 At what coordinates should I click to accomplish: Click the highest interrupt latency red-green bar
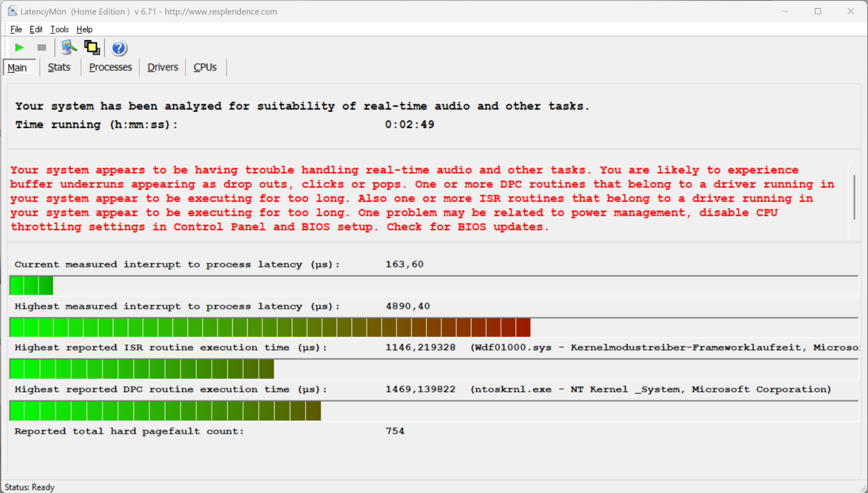coord(269,328)
